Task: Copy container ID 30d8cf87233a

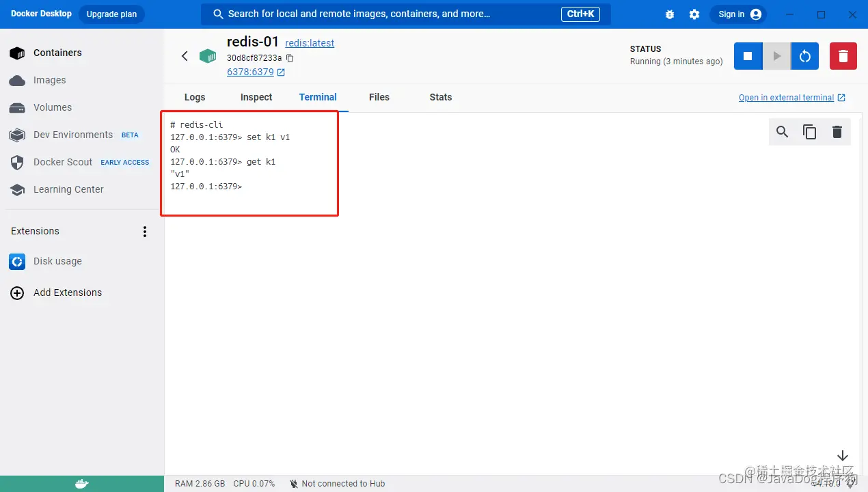Action: click(x=290, y=58)
